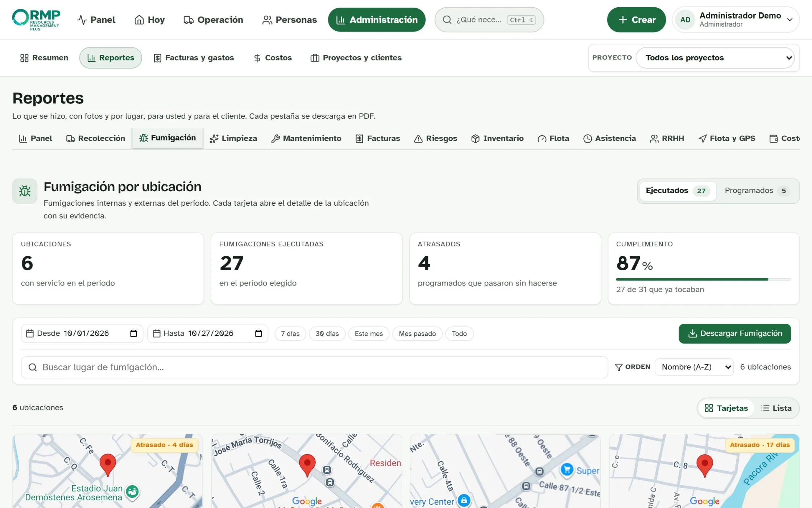
Task: Apply the 30 días range filter
Action: click(x=327, y=333)
